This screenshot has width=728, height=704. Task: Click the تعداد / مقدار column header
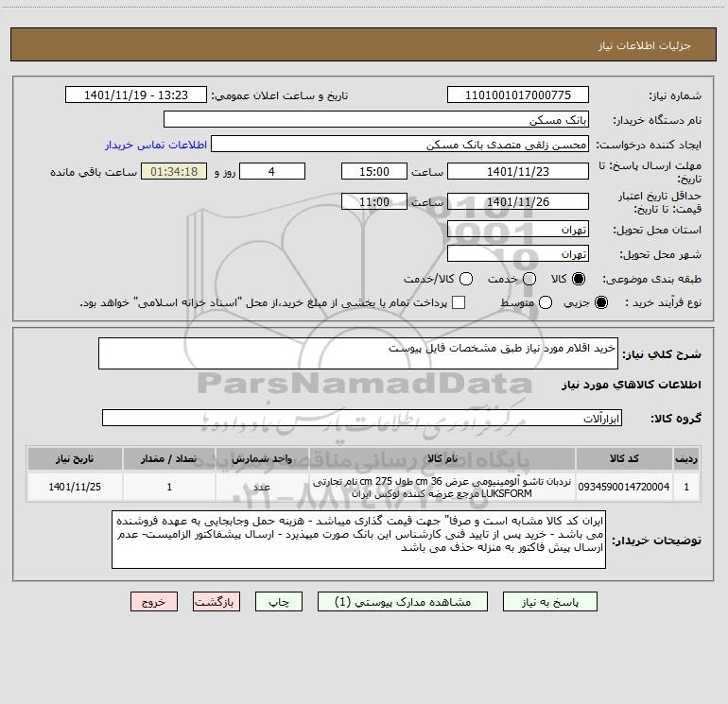(x=169, y=458)
